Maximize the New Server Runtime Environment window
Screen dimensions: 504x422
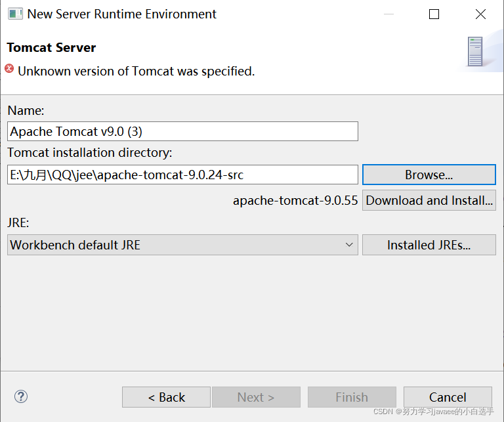pyautogui.click(x=434, y=14)
